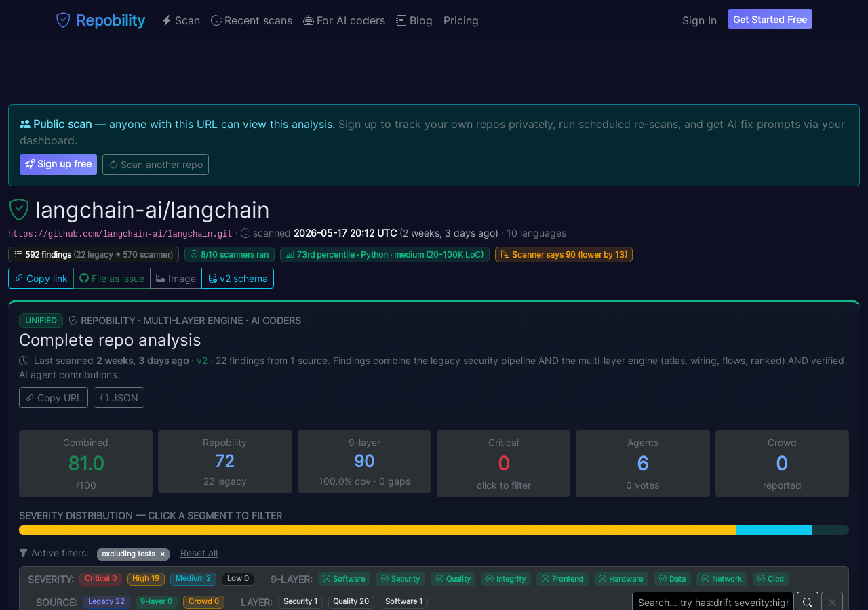Click the File as issue button
The height and width of the screenshot is (610, 868).
112,278
